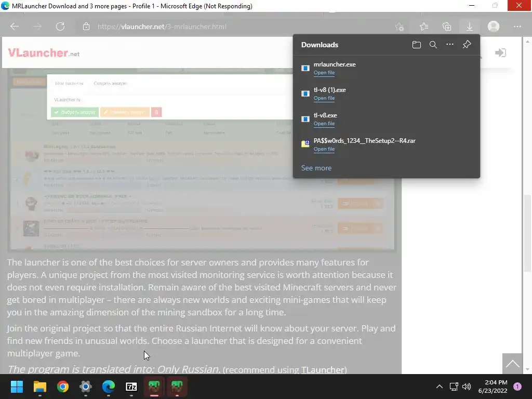
Task: Open network status tray icon
Action: pos(454,387)
